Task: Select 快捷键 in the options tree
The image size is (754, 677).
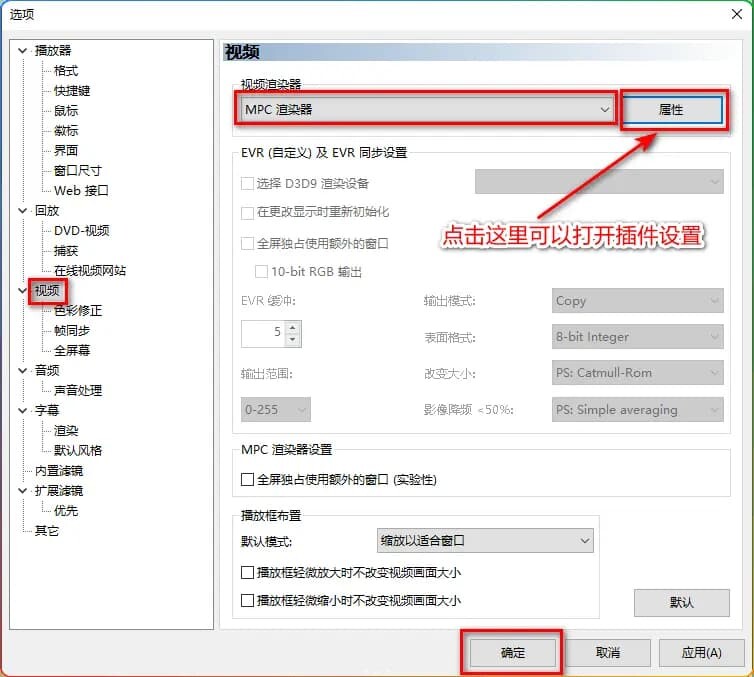Action: 72,91
